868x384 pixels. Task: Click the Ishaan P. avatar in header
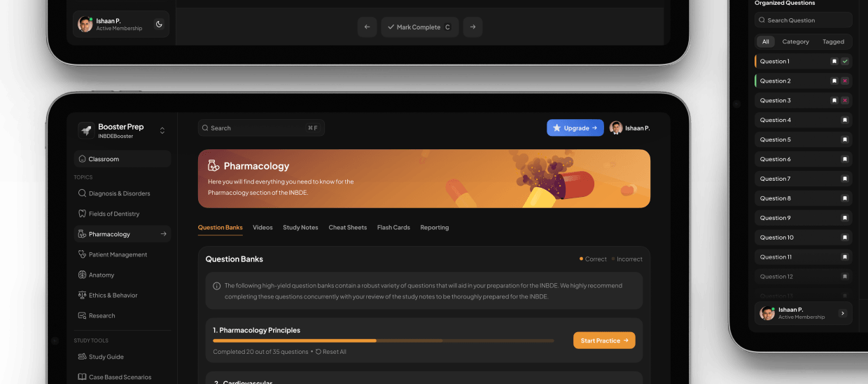pyautogui.click(x=616, y=128)
